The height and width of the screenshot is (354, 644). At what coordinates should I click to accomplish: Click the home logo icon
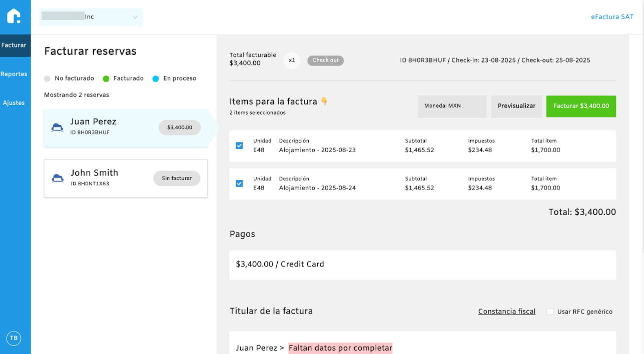click(x=14, y=16)
